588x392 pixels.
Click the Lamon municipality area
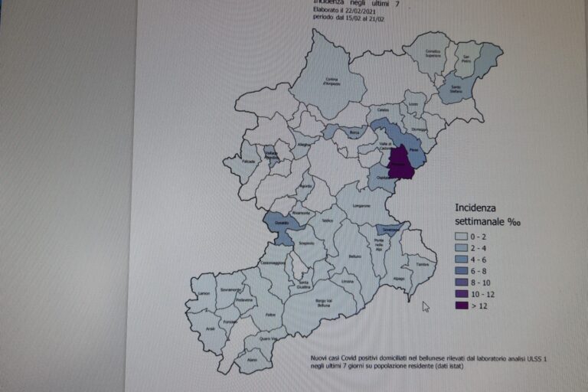203,294
